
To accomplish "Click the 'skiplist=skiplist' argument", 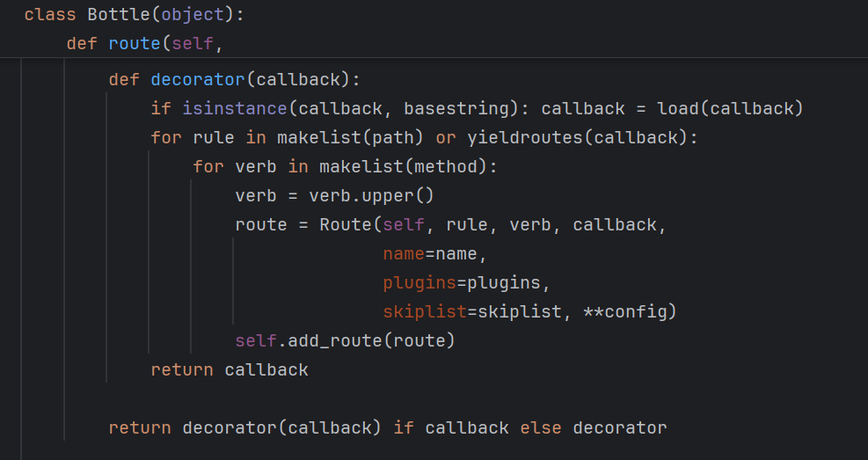I will (x=472, y=311).
